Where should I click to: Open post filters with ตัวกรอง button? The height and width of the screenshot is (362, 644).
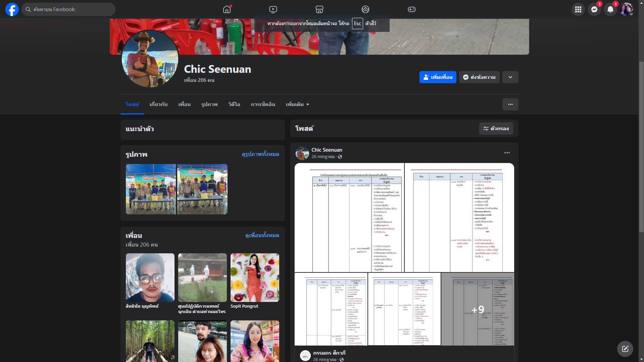tap(496, 128)
